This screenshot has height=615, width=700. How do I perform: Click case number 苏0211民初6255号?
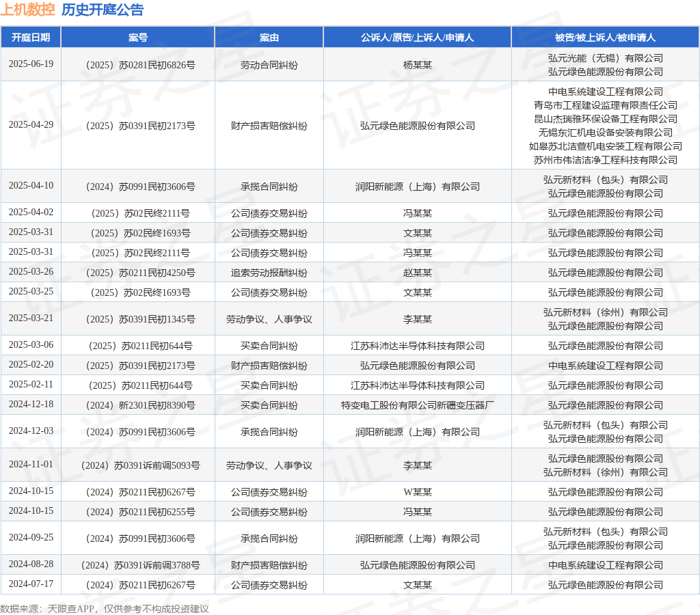point(141,512)
